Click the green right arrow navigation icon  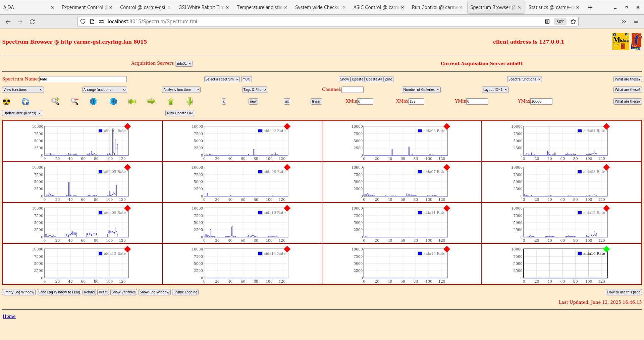coord(151,102)
